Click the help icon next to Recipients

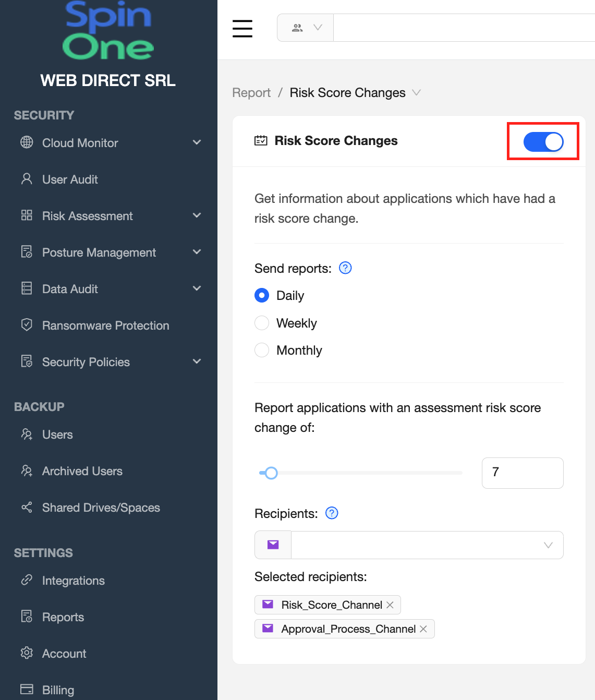[x=332, y=513]
